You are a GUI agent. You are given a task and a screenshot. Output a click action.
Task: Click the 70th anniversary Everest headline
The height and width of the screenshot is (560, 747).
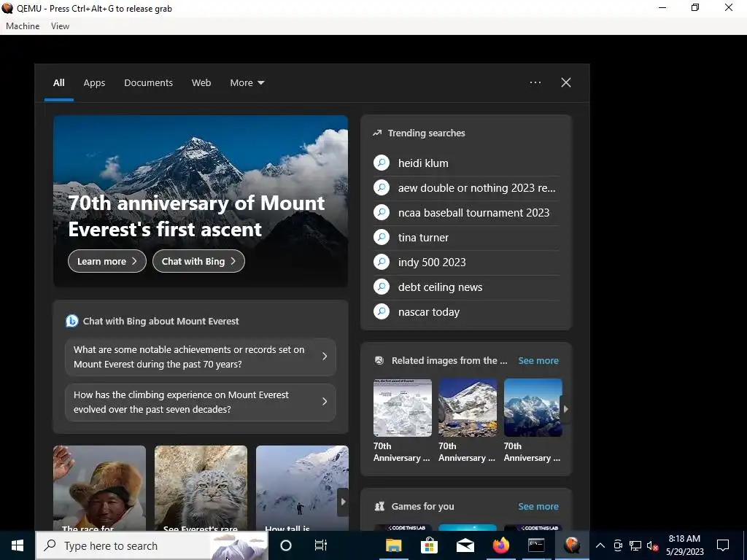click(196, 216)
